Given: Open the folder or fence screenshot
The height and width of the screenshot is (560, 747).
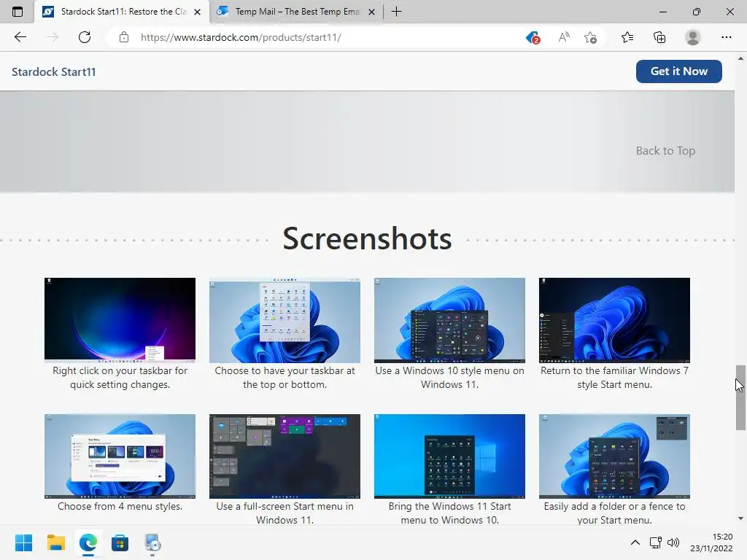Looking at the screenshot, I should click(614, 456).
